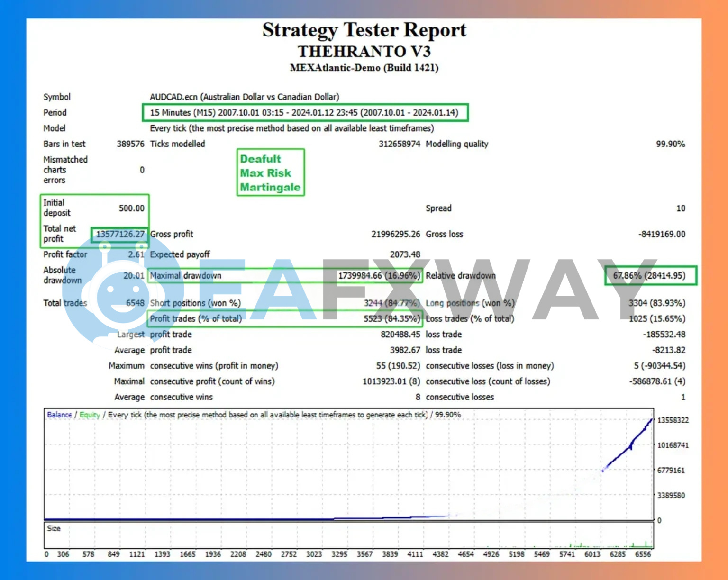Click the Largest profit trade value 820488.45
The image size is (728, 580).
point(400,335)
